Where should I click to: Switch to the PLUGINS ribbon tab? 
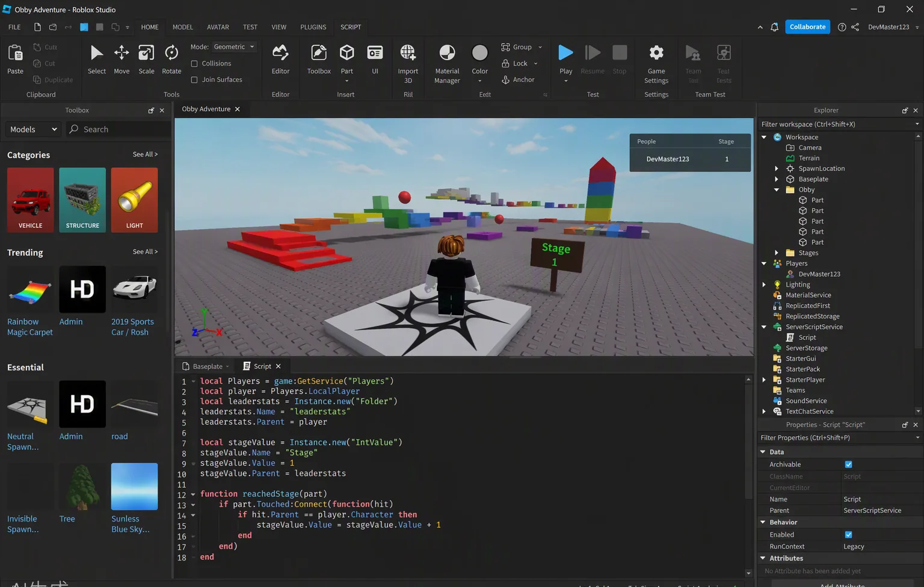[313, 27]
